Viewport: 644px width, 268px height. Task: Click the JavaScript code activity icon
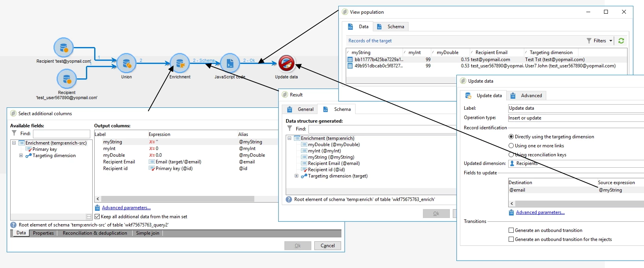[x=230, y=63]
